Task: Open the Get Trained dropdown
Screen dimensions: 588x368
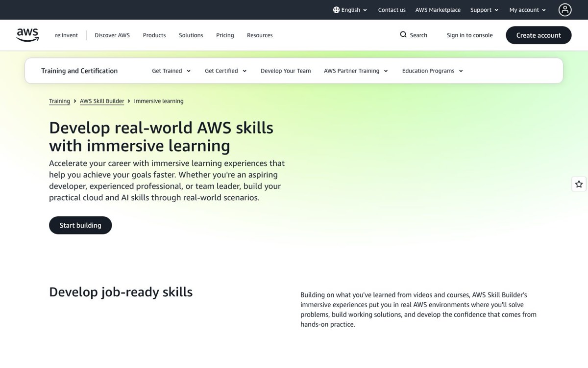Action: [171, 71]
